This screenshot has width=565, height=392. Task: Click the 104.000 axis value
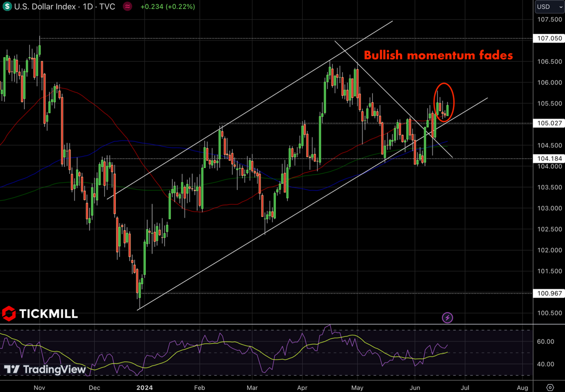(x=549, y=166)
